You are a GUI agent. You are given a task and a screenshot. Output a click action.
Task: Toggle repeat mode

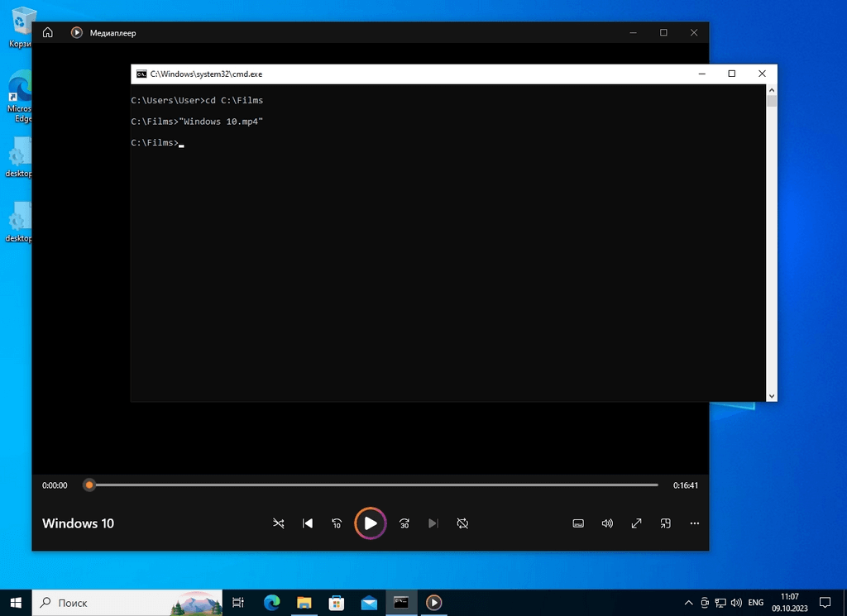[x=462, y=523]
